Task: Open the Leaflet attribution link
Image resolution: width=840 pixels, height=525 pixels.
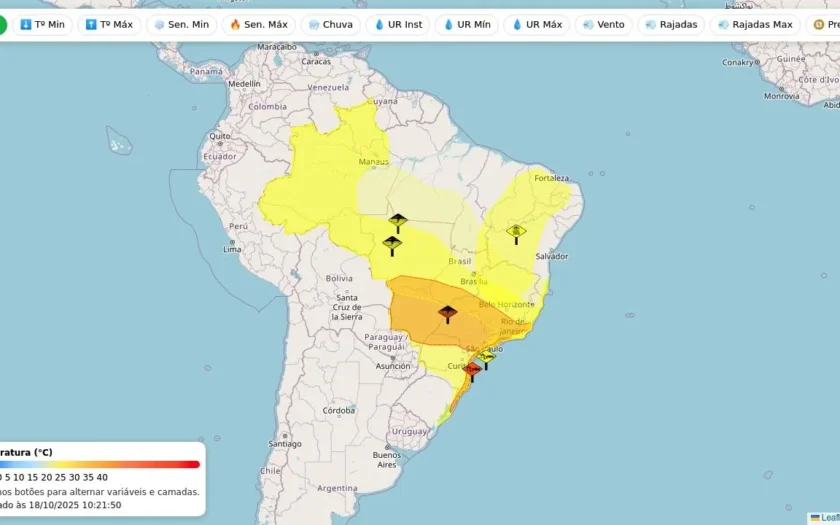Action: click(825, 518)
